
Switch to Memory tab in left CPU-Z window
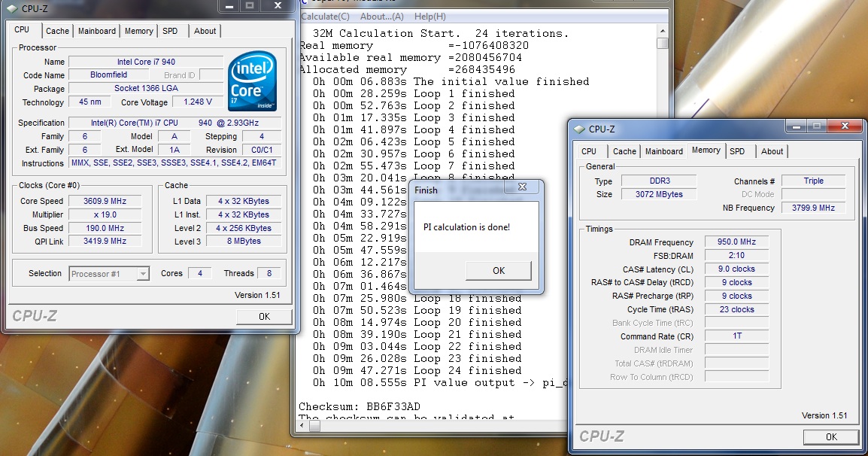click(x=139, y=31)
